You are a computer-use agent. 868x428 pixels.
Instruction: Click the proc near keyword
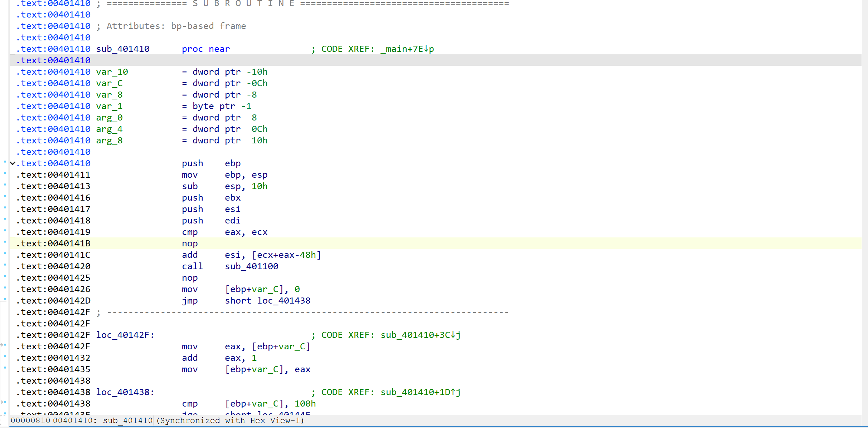click(x=206, y=49)
